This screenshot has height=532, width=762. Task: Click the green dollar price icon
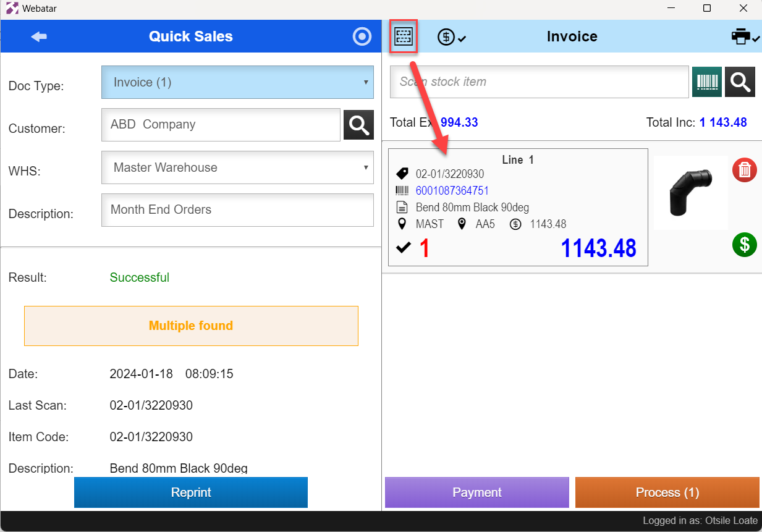[x=745, y=245]
